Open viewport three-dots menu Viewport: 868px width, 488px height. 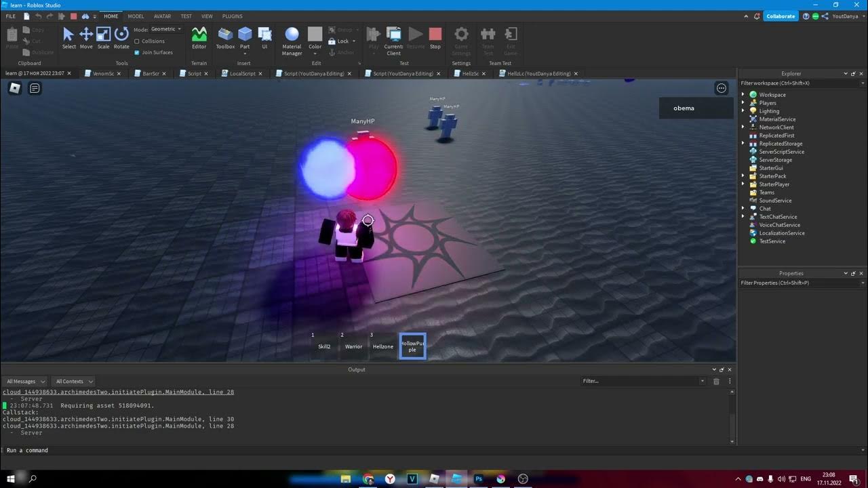[x=722, y=88]
